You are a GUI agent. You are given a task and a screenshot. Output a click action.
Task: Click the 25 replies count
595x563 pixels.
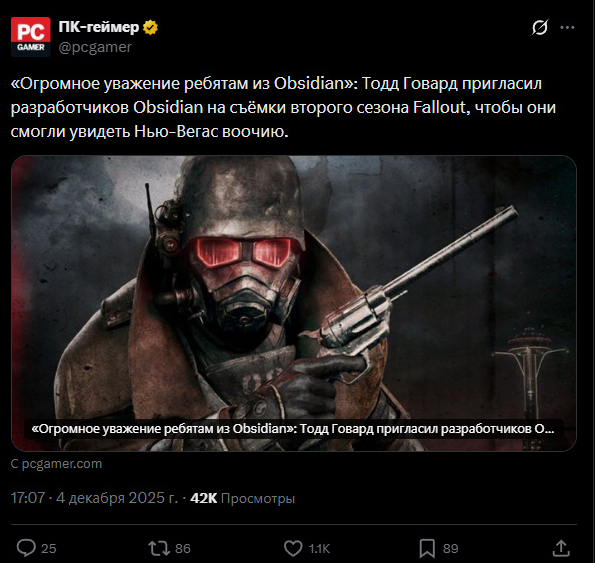tap(49, 549)
